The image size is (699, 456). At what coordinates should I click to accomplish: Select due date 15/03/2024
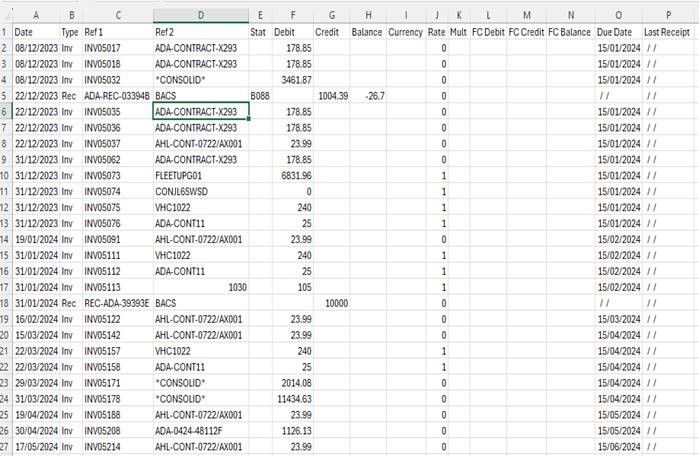pyautogui.click(x=619, y=319)
